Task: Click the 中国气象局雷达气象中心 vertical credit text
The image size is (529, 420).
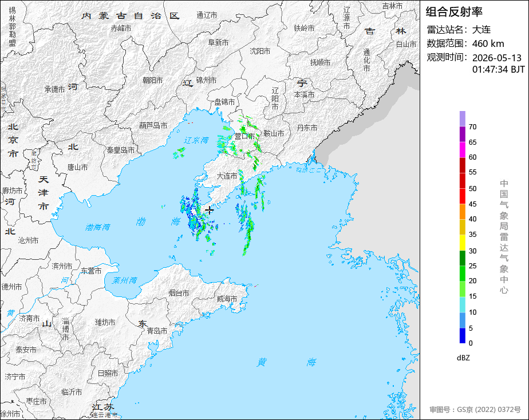Action: (504, 237)
